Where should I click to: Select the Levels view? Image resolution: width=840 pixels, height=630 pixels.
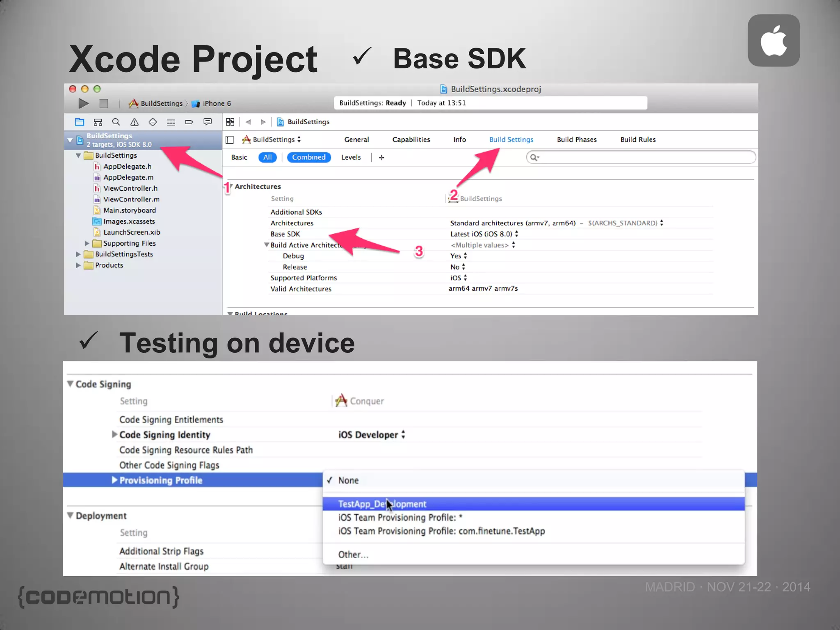351,157
